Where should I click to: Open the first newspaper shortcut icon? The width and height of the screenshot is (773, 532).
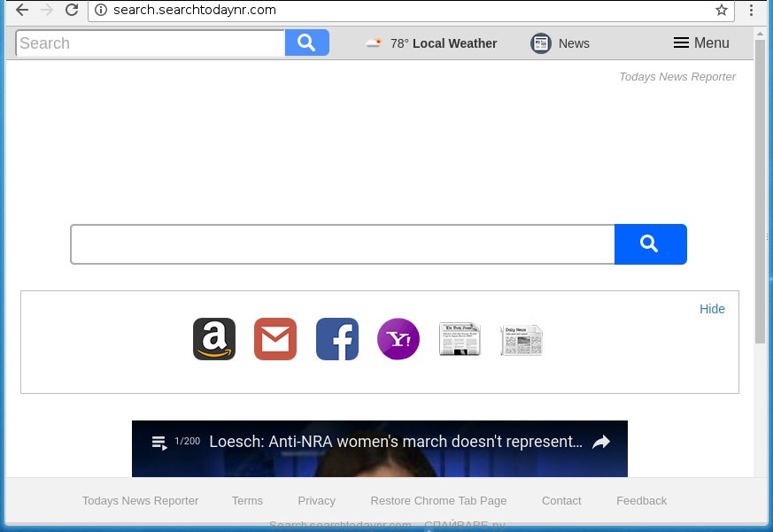click(x=460, y=339)
